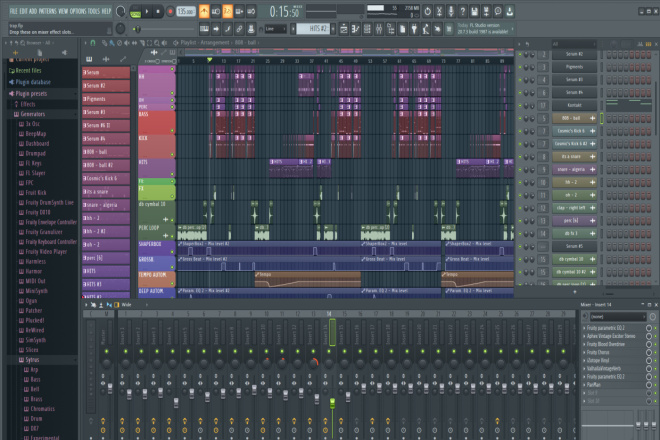The image size is (660, 440).
Task: Click the plug icon in toolbar
Action: pyautogui.click(x=414, y=29)
